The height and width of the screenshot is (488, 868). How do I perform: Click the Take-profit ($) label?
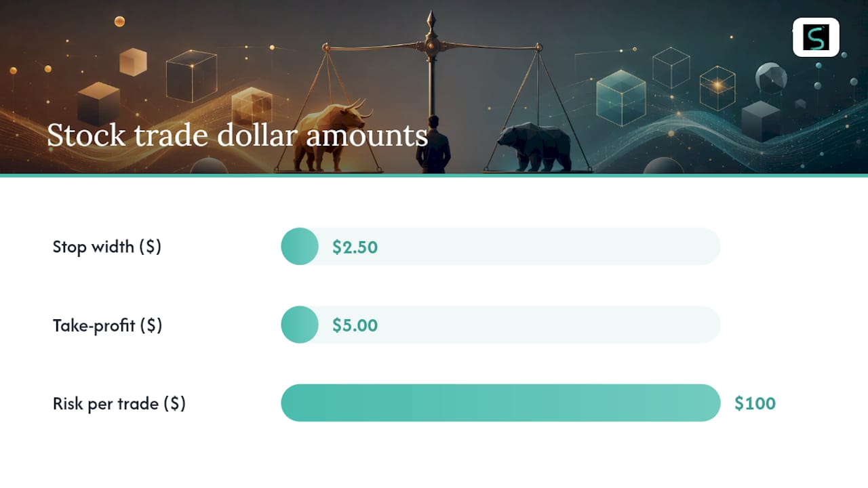pyautogui.click(x=107, y=325)
